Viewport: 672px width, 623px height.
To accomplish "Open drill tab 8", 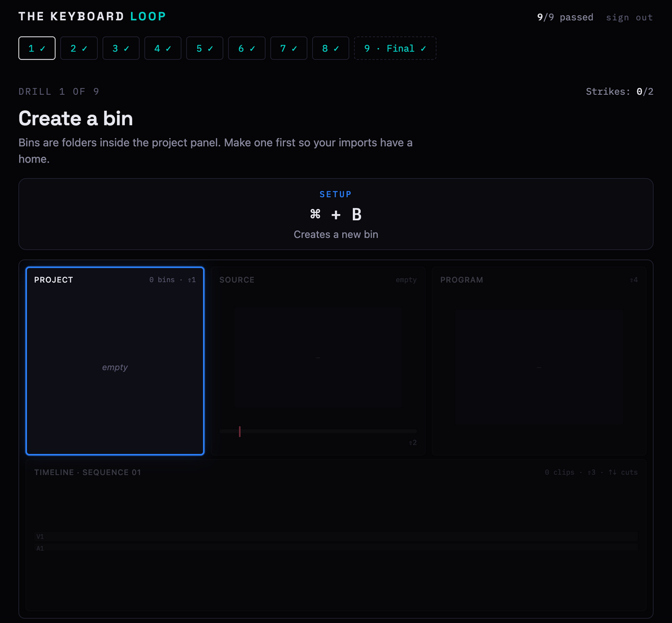I will [x=331, y=48].
